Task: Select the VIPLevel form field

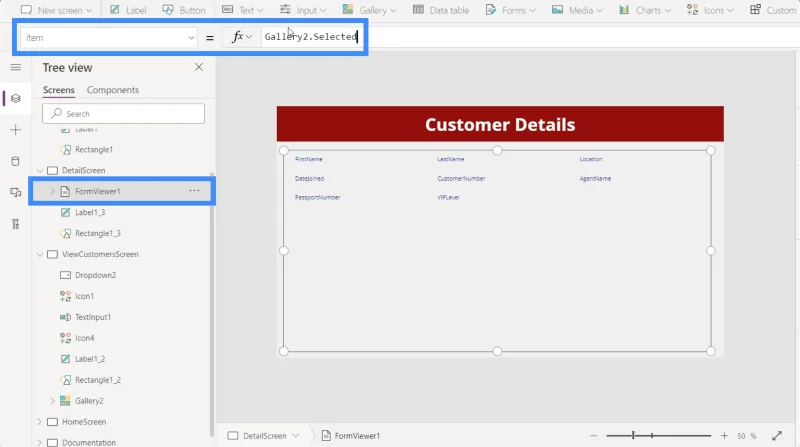Action: pos(448,197)
